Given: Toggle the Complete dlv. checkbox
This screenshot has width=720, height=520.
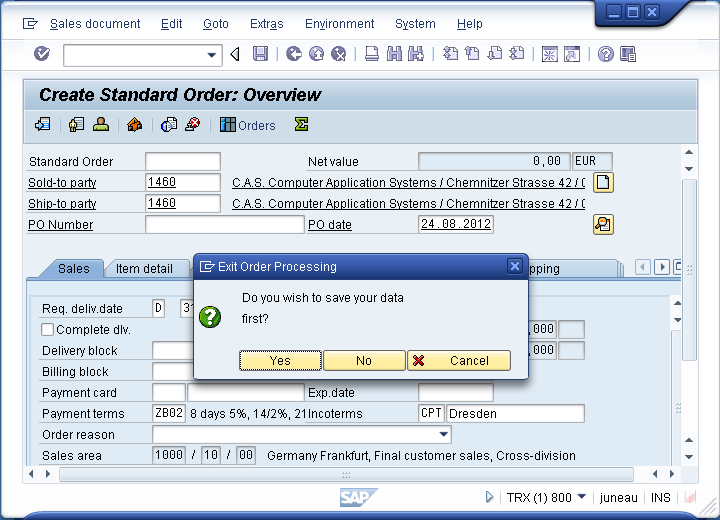Looking at the screenshot, I should point(47,329).
